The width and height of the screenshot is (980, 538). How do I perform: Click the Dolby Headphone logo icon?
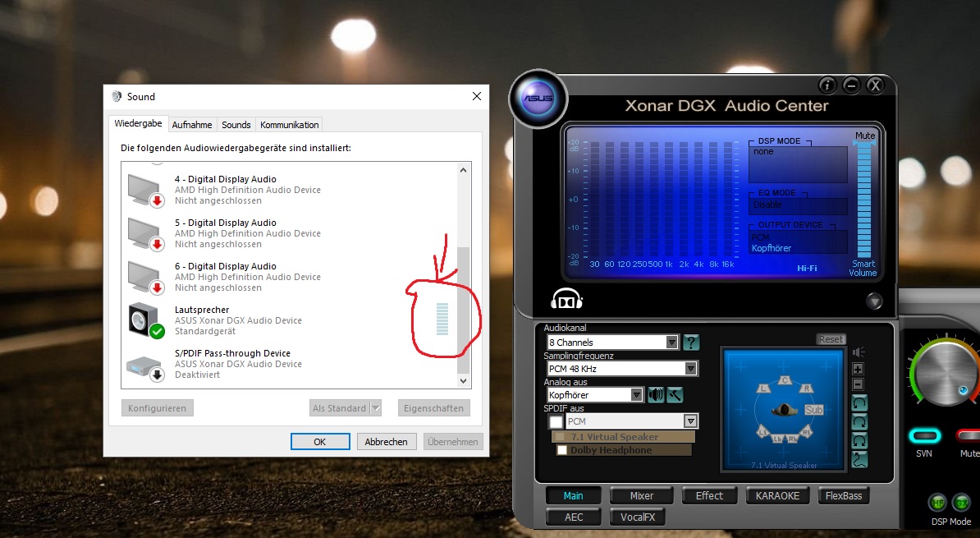pos(566,299)
